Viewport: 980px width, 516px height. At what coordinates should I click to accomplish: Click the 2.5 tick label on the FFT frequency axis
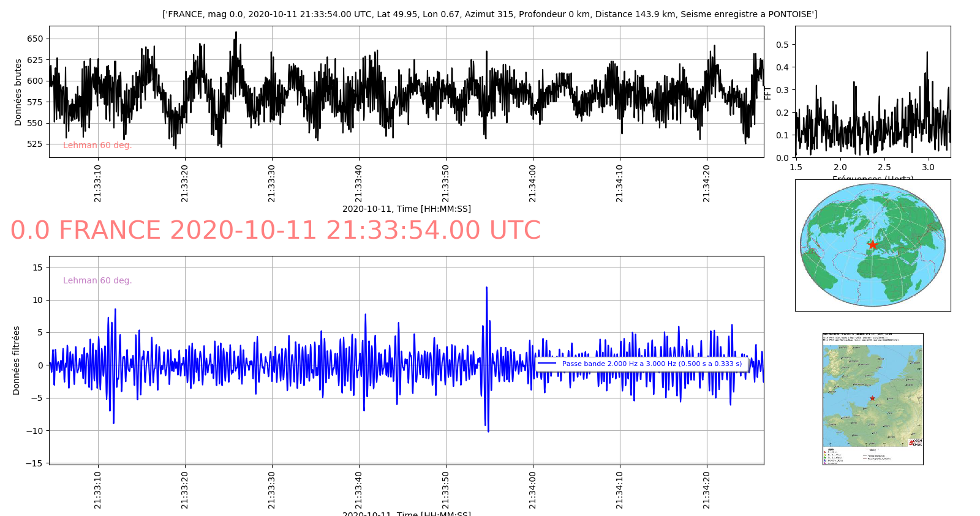pyautogui.click(x=884, y=167)
